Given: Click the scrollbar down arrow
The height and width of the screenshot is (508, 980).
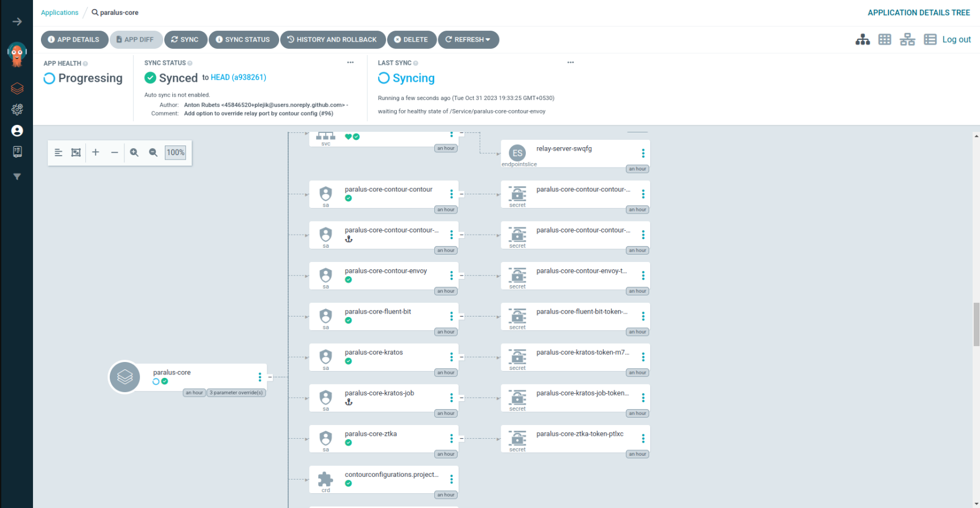Looking at the screenshot, I should coord(976,503).
